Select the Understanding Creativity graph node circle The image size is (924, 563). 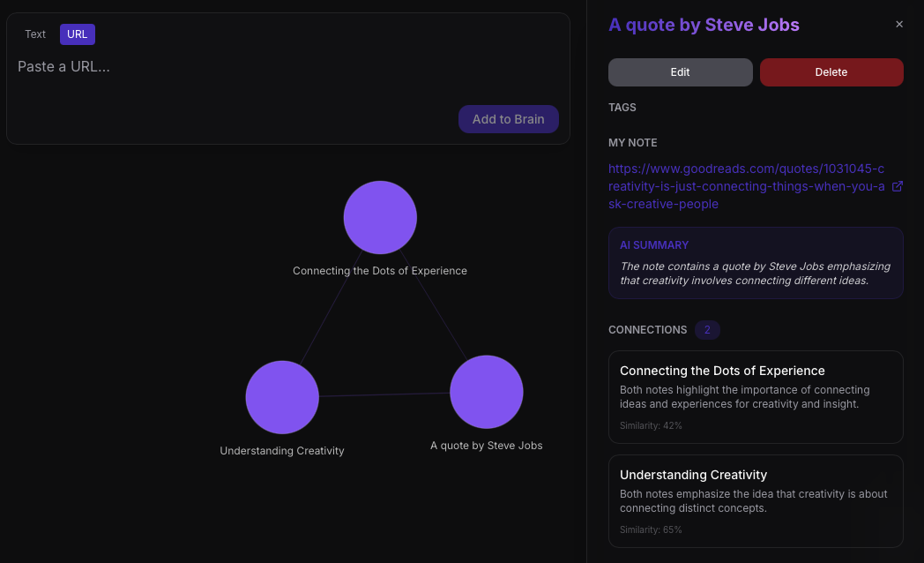[282, 397]
